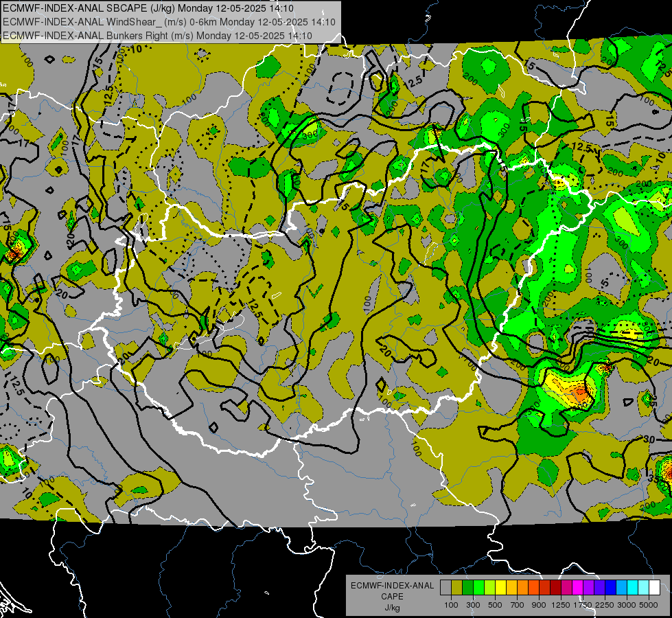Click the SBCAPE (J/kg) header line
The image size is (672, 618).
click(148, 8)
